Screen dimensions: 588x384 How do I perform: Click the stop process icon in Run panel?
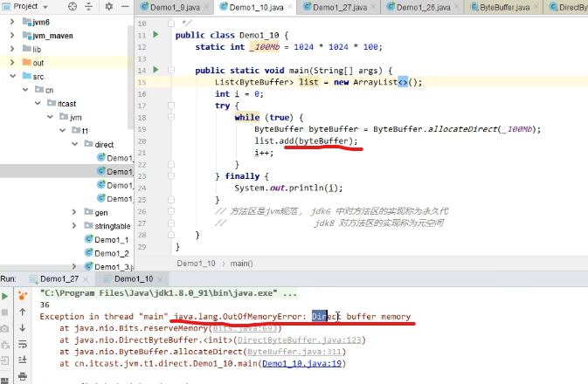5,312
